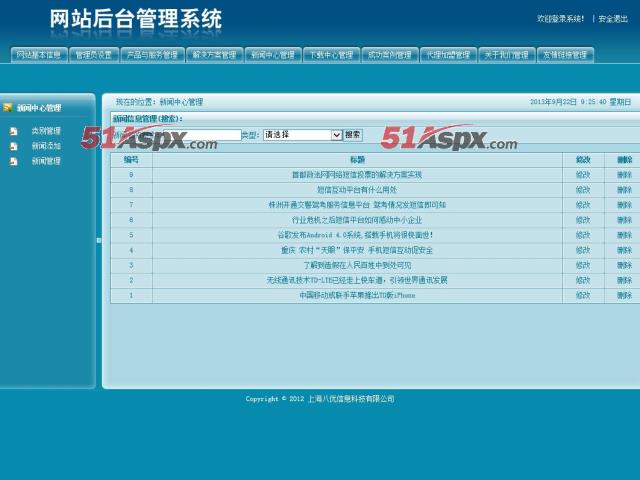The height and width of the screenshot is (480, 640).
Task: Click 删除 for news row number 4
Action: point(624,250)
